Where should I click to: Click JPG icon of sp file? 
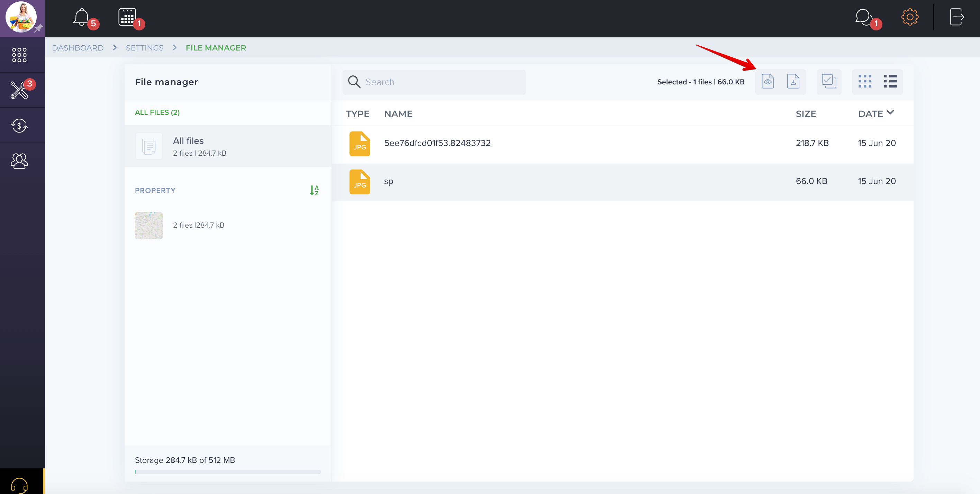[x=360, y=182]
